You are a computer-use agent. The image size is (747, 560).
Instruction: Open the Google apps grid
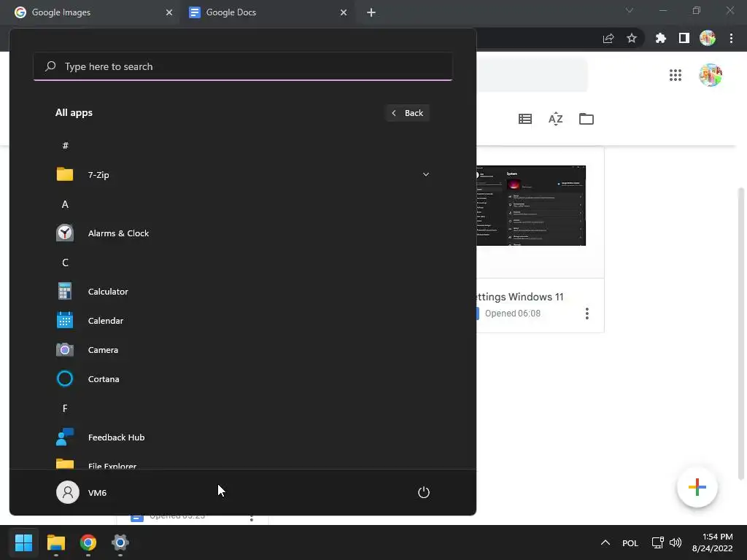(x=675, y=75)
